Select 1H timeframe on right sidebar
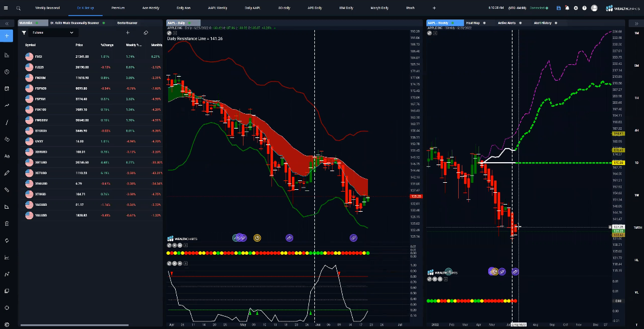Viewport: 644px width, 329px height. (x=636, y=98)
